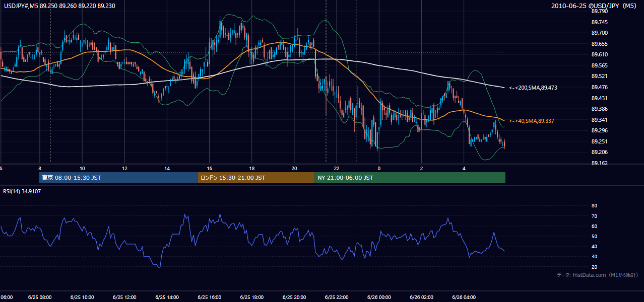Click hour label 18 under the price chart
The image size is (644, 302).
click(251, 168)
